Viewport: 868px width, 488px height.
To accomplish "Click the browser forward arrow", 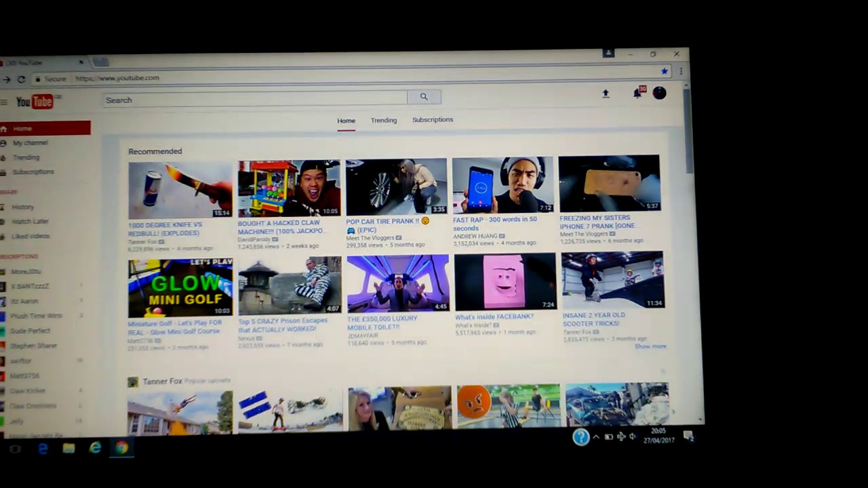I will click(6, 79).
